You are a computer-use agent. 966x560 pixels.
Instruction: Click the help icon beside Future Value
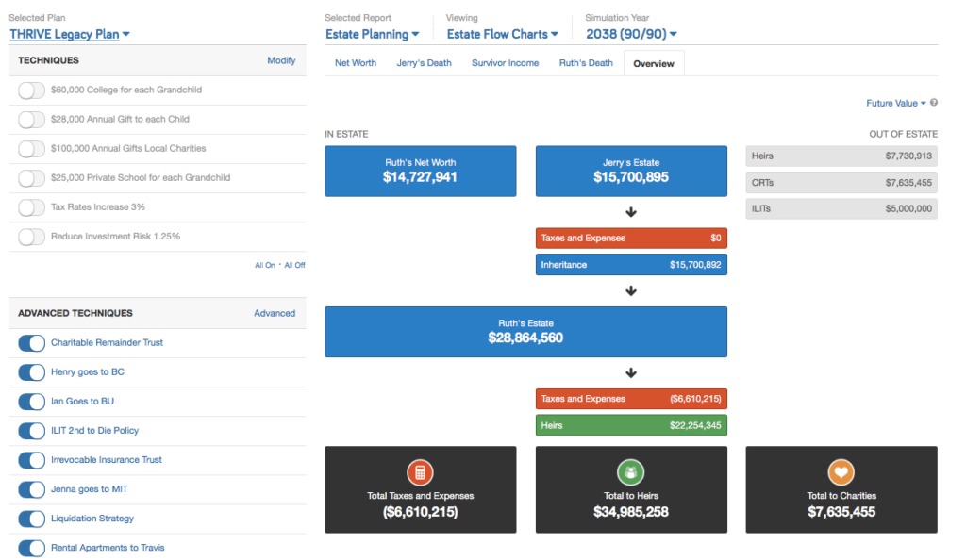click(934, 103)
